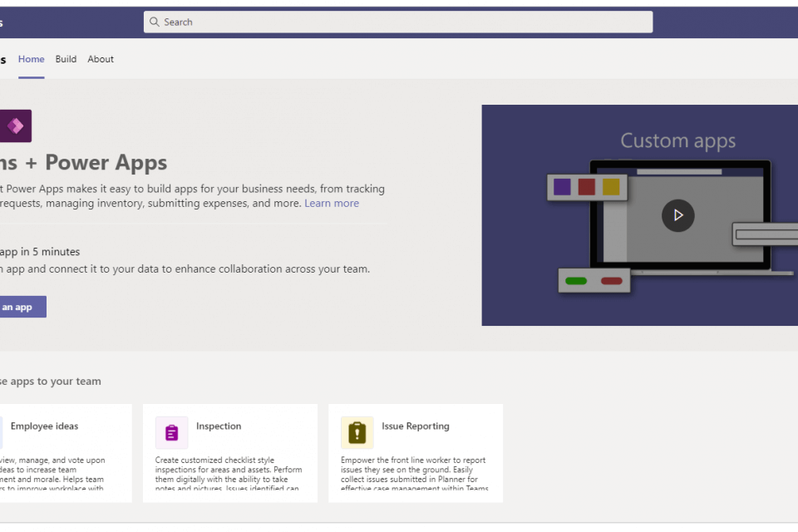This screenshot has width=798, height=532.
Task: Click the magnifier icon in search bar
Action: click(155, 22)
